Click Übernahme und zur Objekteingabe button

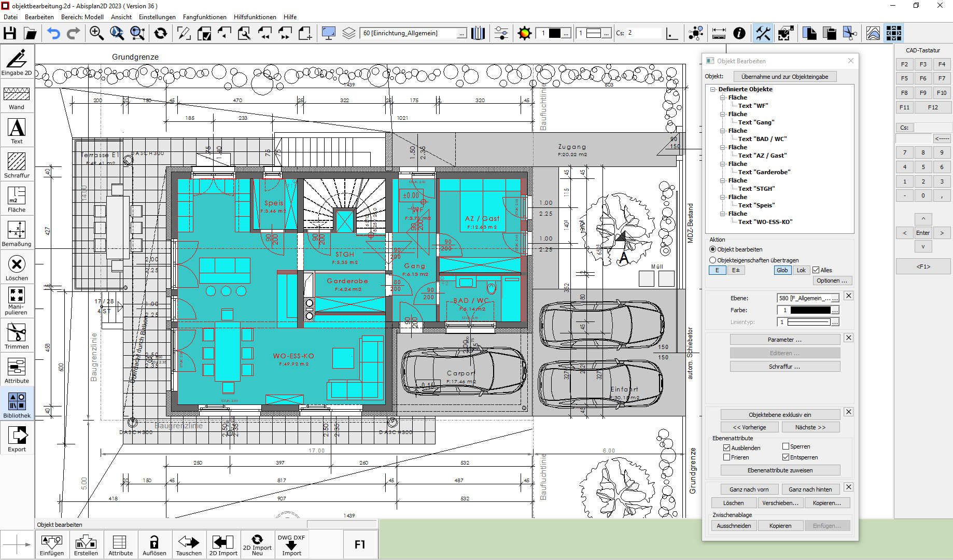pyautogui.click(x=784, y=77)
